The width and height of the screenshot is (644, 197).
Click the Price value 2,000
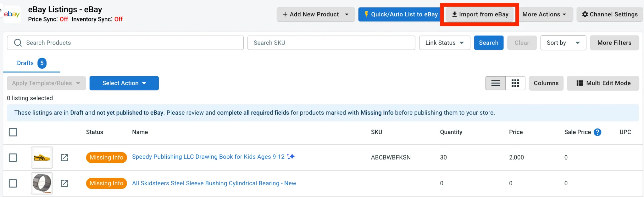click(x=517, y=157)
